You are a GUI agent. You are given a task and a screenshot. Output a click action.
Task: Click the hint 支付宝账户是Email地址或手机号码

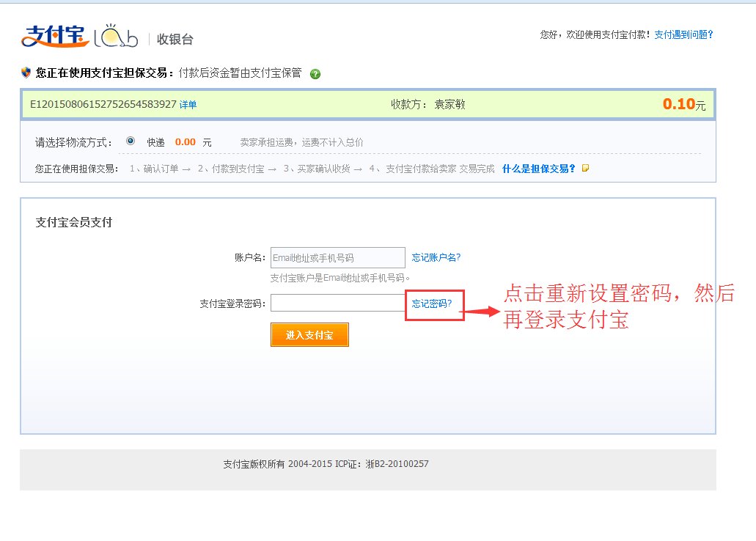point(340,279)
